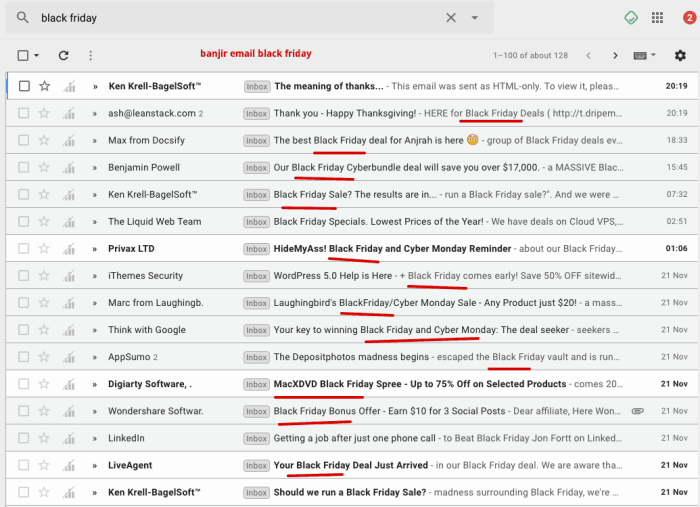Click the select-all checkbox in toolbar
The image size is (700, 507).
23,55
